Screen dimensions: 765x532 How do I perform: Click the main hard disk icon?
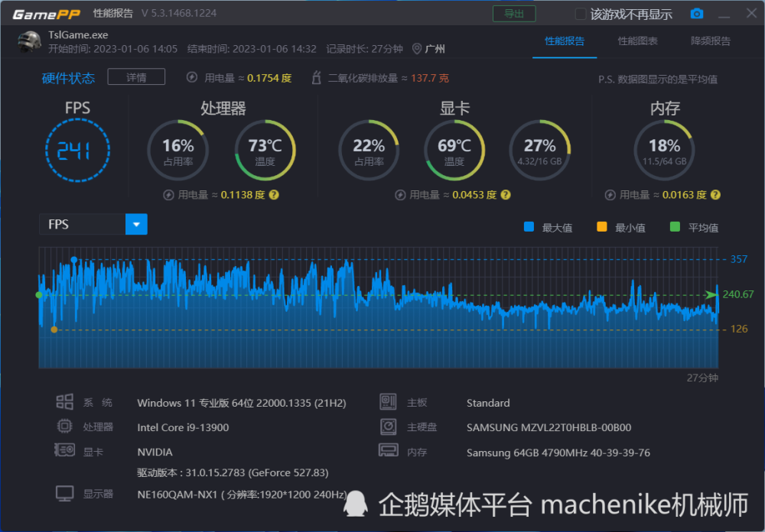[x=389, y=427]
